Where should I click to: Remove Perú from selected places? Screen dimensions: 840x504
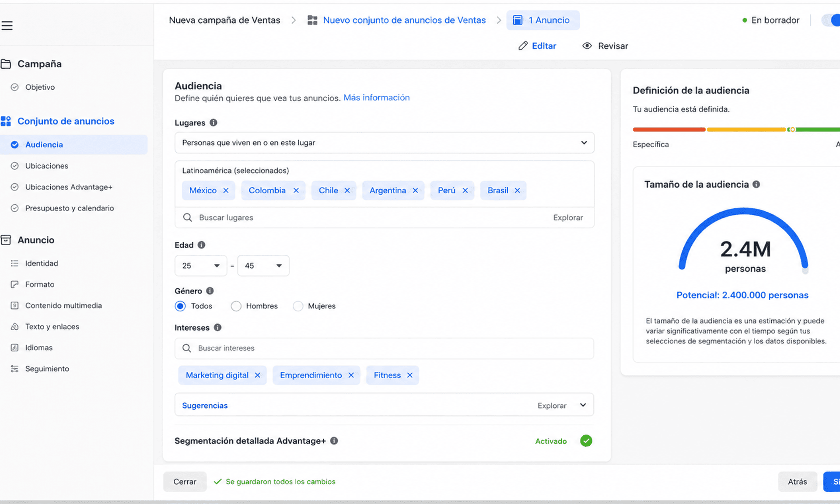pyautogui.click(x=465, y=191)
